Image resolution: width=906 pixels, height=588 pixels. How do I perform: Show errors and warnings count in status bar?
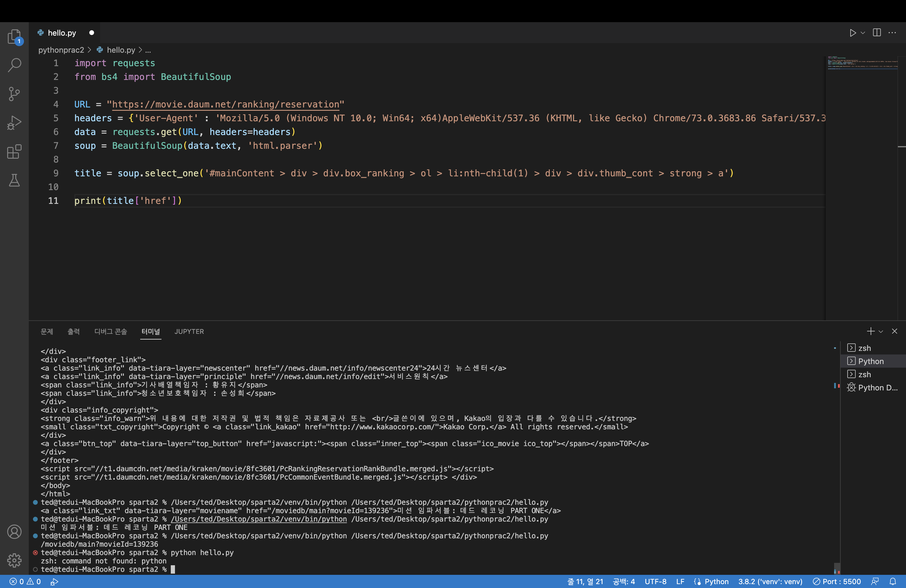click(25, 581)
